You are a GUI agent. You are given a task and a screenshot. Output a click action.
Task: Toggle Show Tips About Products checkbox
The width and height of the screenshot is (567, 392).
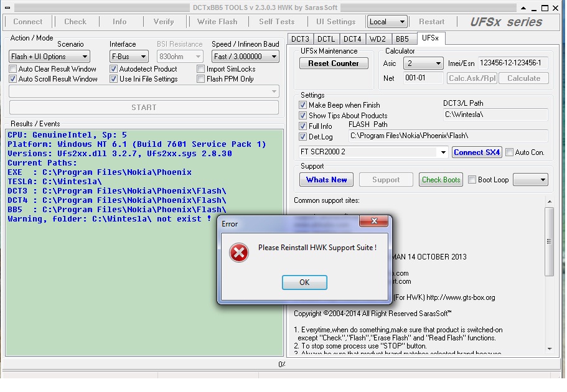click(302, 116)
